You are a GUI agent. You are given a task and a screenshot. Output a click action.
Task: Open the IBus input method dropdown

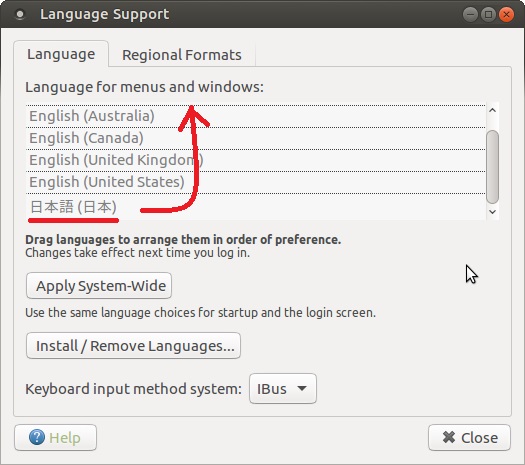click(283, 389)
